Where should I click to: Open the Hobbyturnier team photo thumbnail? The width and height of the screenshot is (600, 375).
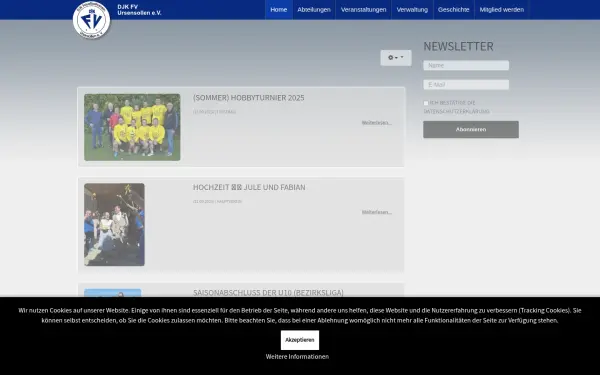[x=132, y=127]
